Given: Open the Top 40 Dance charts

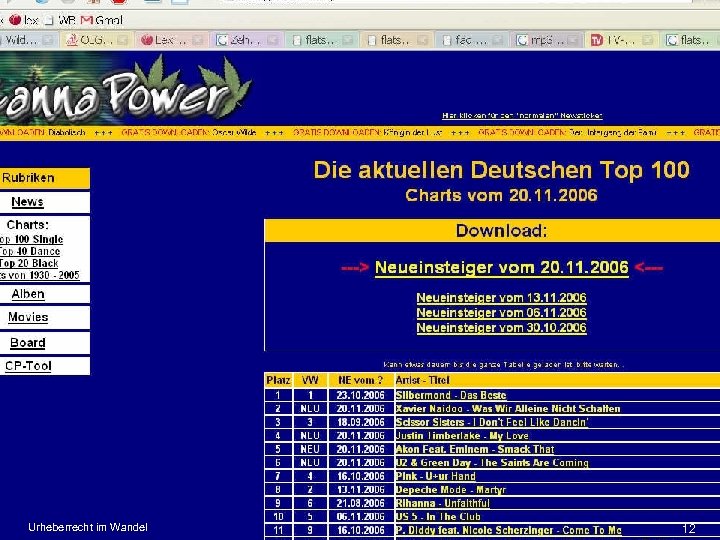Looking at the screenshot, I should coord(30,251).
